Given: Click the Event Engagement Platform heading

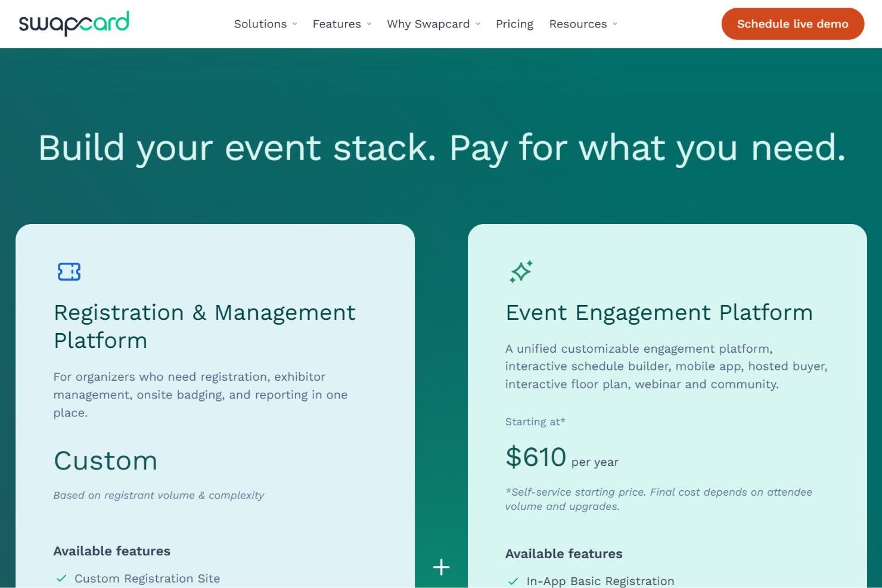Looking at the screenshot, I should click(x=659, y=312).
